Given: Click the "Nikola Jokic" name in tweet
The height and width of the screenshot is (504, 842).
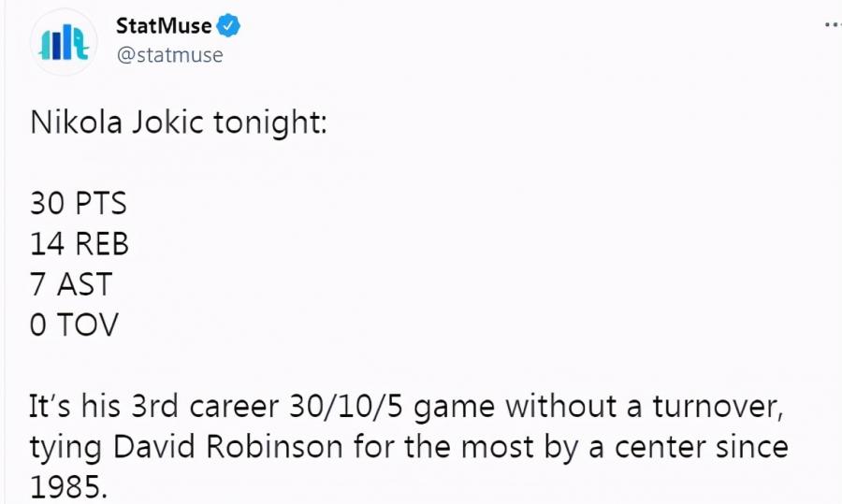Looking at the screenshot, I should 117,122.
